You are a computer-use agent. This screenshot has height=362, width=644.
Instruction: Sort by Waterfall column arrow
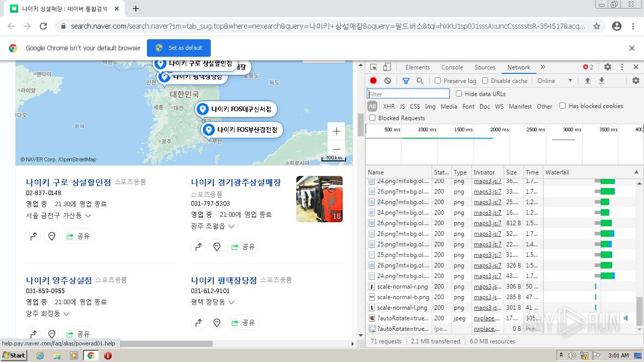click(x=636, y=172)
